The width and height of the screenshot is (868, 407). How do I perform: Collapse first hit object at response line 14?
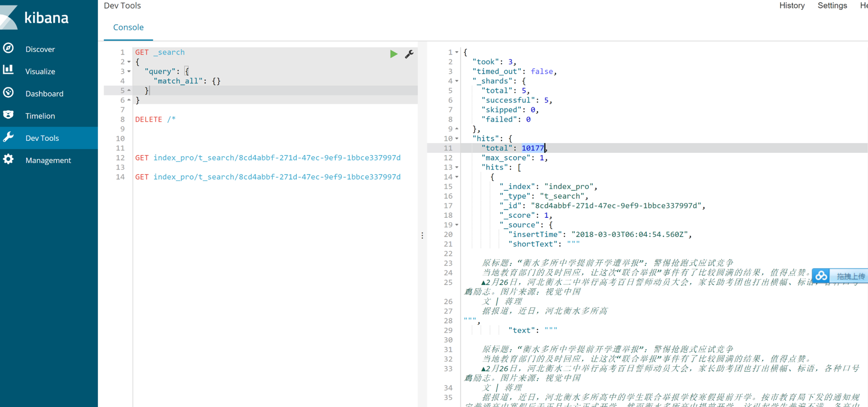pyautogui.click(x=457, y=177)
